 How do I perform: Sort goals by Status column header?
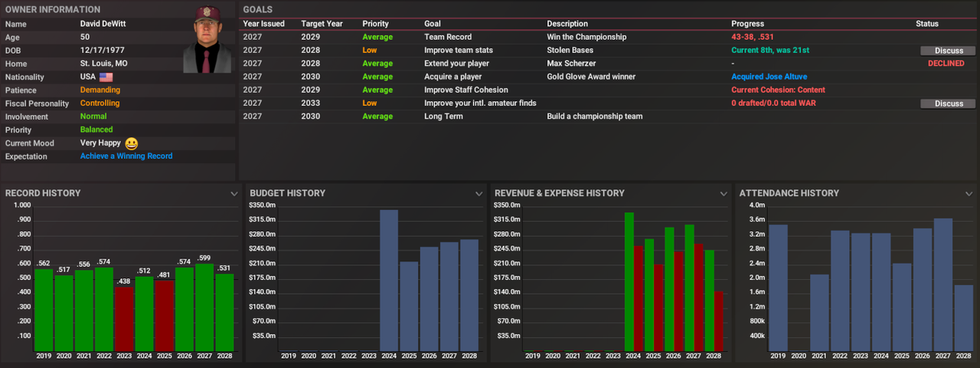tap(927, 24)
